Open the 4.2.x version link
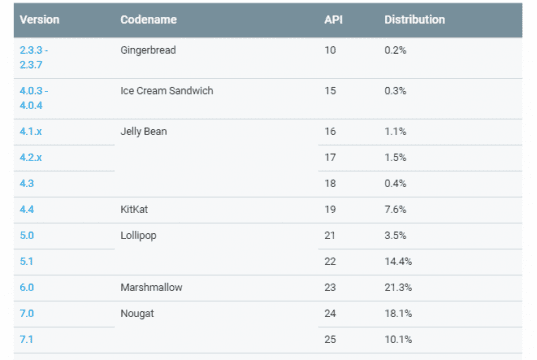Image resolution: width=537 pixels, height=360 pixels. (x=31, y=158)
